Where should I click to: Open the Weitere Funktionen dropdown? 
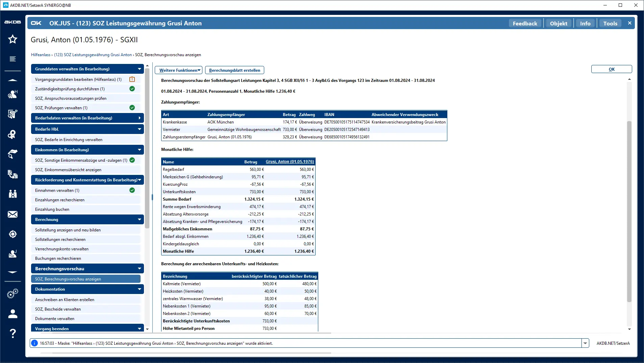[178, 70]
